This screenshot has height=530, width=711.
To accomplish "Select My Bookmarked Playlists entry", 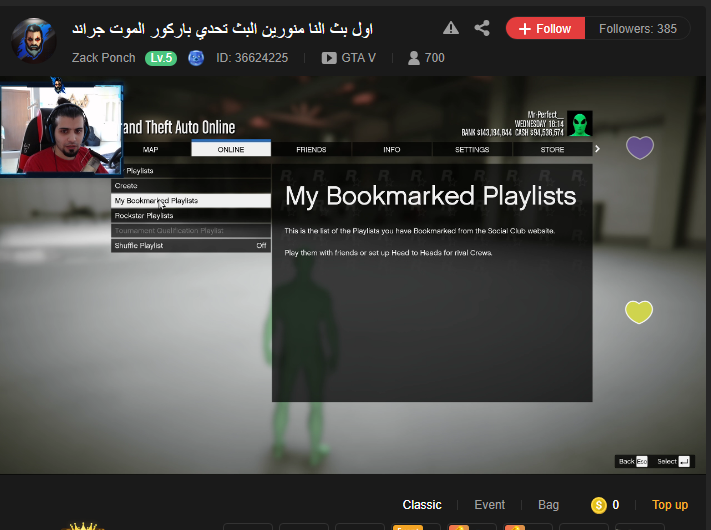I will [x=191, y=200].
